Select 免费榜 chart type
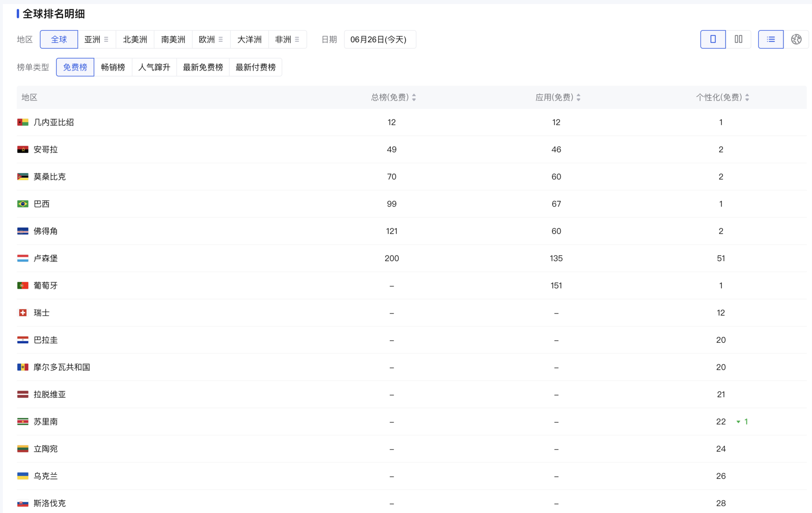 tap(75, 67)
